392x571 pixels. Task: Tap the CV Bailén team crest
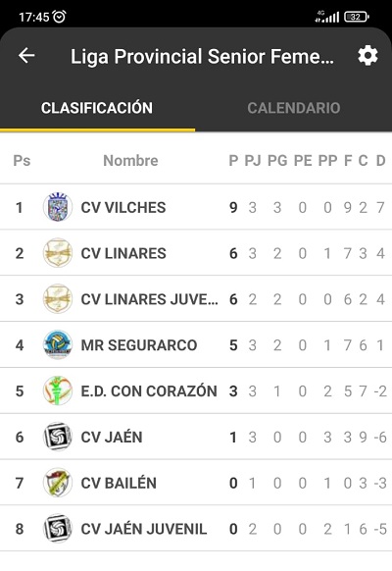58,483
